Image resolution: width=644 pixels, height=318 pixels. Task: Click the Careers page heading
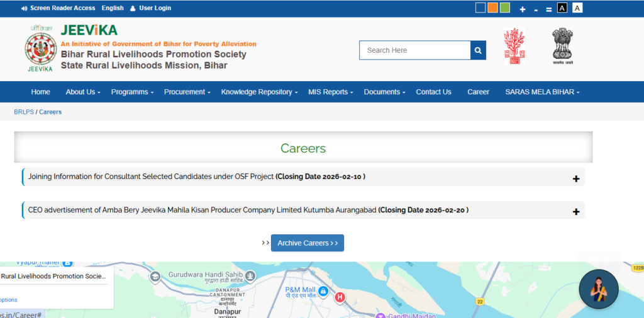[x=303, y=148]
